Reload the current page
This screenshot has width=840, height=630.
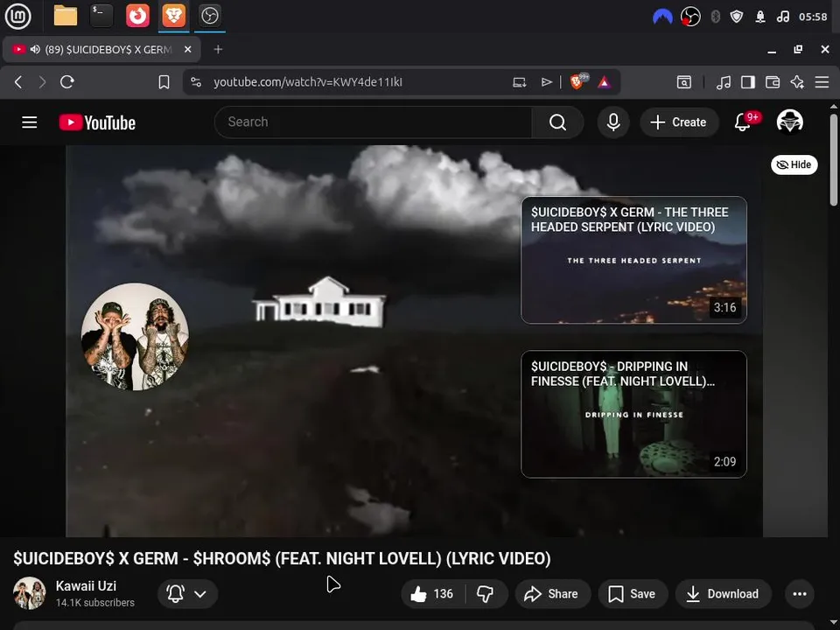point(67,82)
